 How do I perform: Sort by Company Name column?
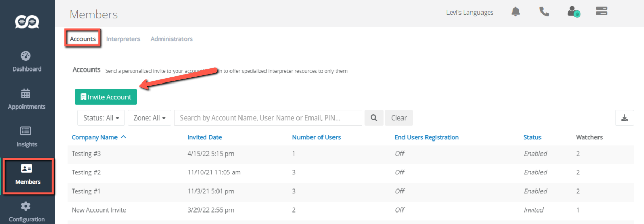point(99,137)
